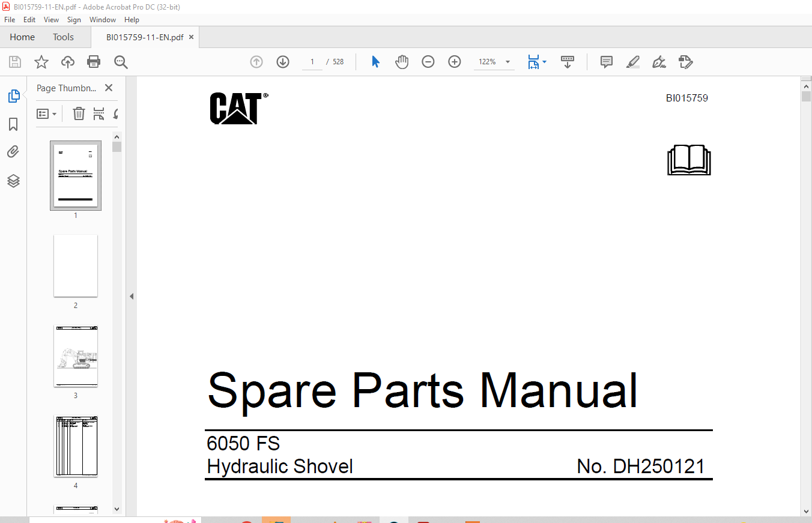Switch to the Home tab
This screenshot has width=812, height=523.
(x=22, y=37)
